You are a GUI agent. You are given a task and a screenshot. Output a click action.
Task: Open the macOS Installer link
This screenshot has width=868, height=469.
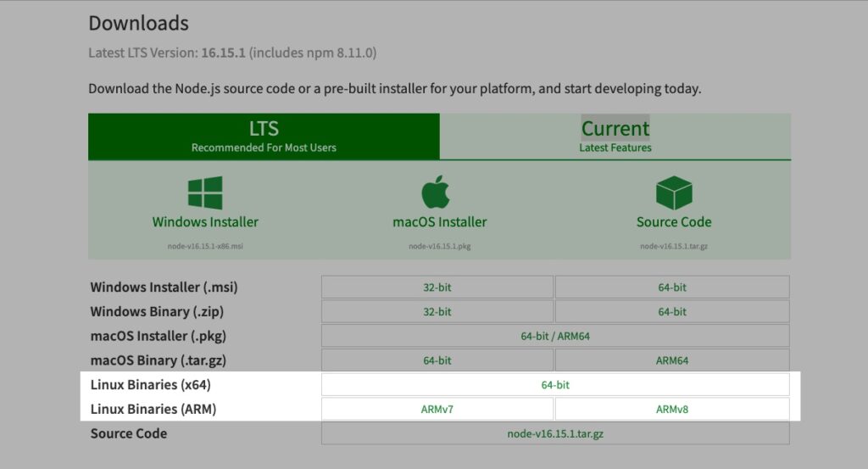tap(440, 222)
